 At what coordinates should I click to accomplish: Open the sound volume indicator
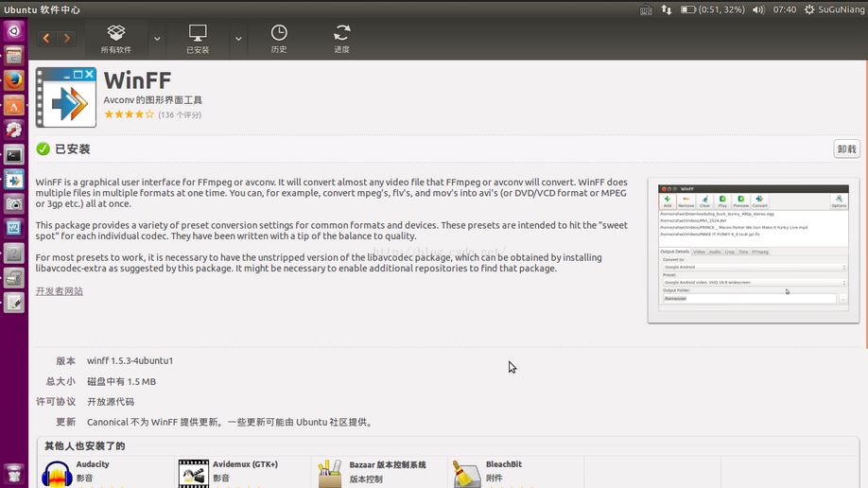tap(758, 10)
